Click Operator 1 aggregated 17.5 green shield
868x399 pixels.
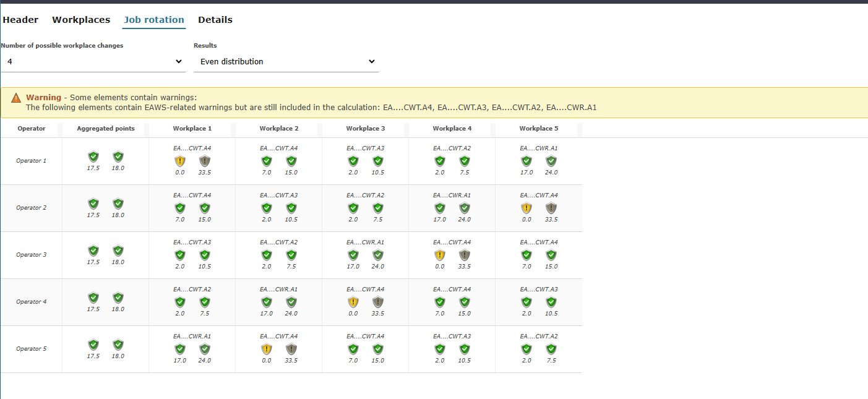coord(93,157)
